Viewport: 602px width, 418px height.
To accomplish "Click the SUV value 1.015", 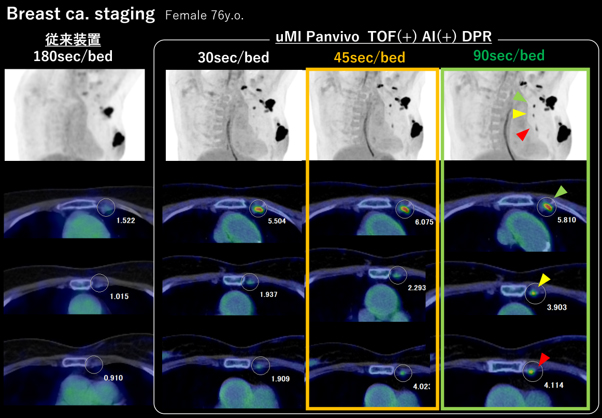I will pyautogui.click(x=119, y=296).
